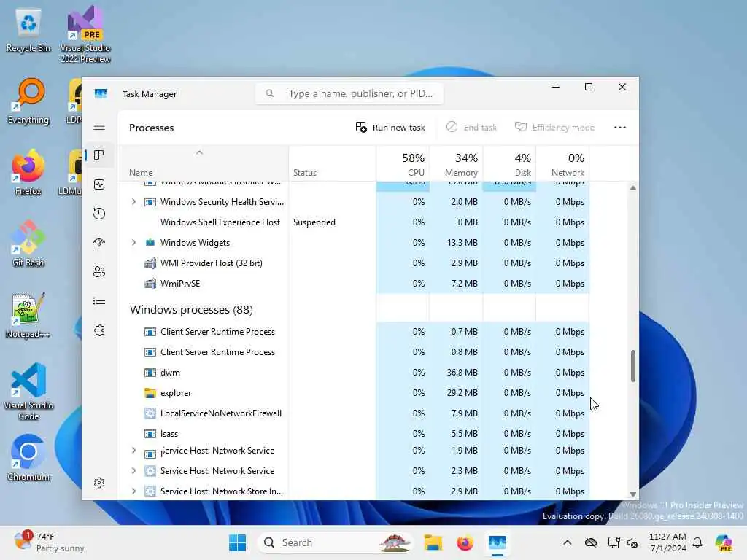Select the Client Server Runtime Process at 0.8 MB
Viewport: 747px width, 560px height.
tap(354, 352)
